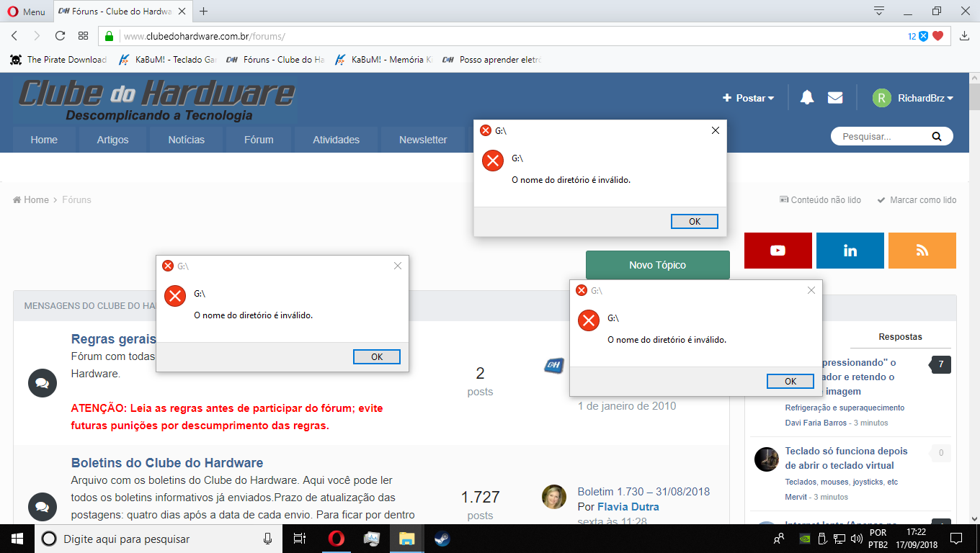
Task: Close the right G:\ error dialog
Action: point(811,290)
